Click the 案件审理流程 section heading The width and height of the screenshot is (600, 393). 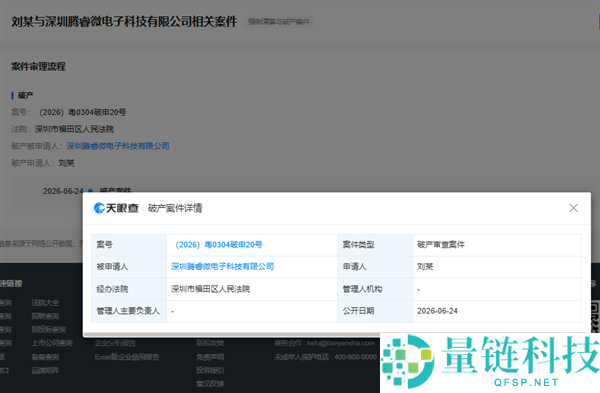pyautogui.click(x=38, y=67)
